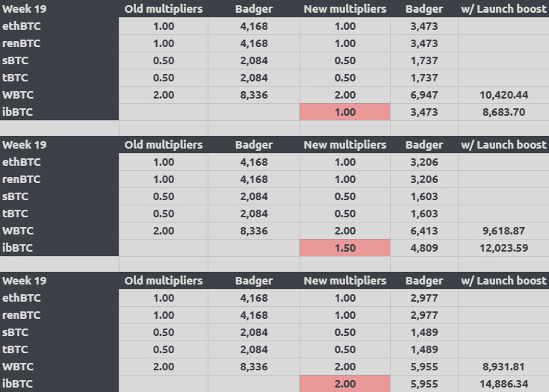This screenshot has height=392, width=549.
Task: Click the pink-highlighted 2.00 ibBTC multiplier cell
Action: 344,384
